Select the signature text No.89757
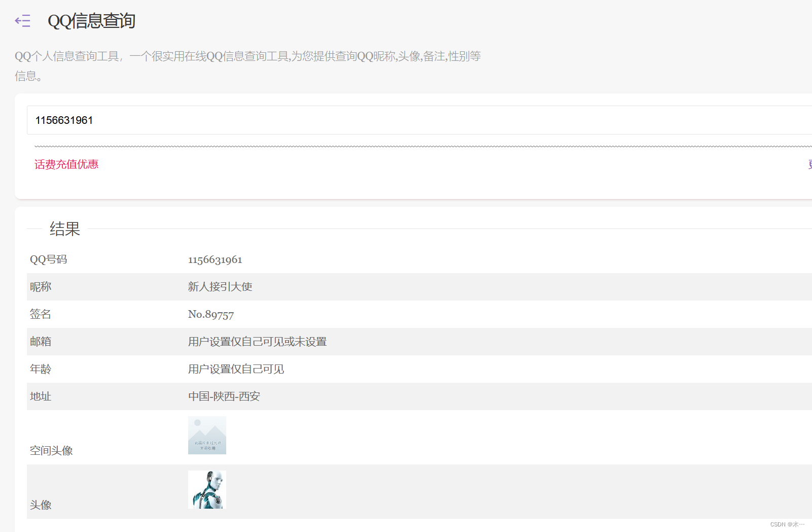The height and width of the screenshot is (532, 812). 211,315
